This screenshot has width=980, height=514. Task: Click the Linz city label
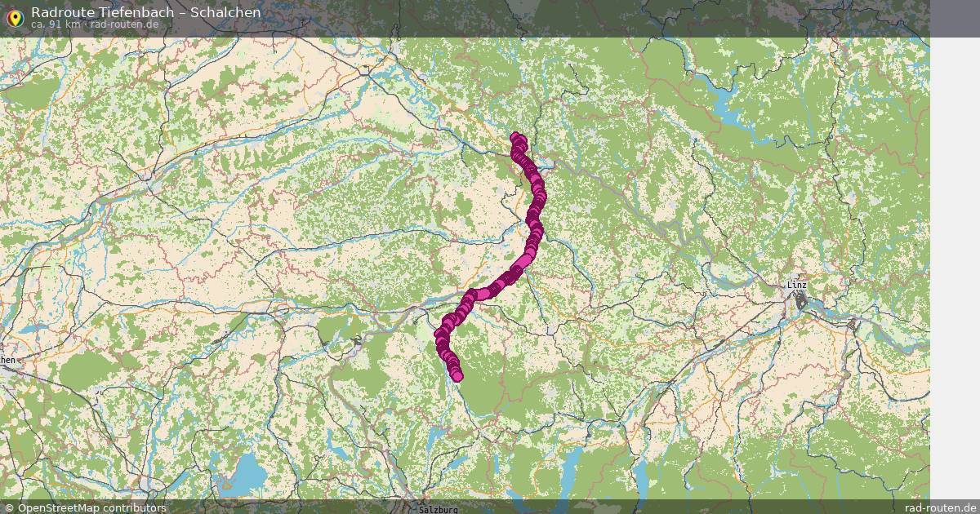click(795, 285)
